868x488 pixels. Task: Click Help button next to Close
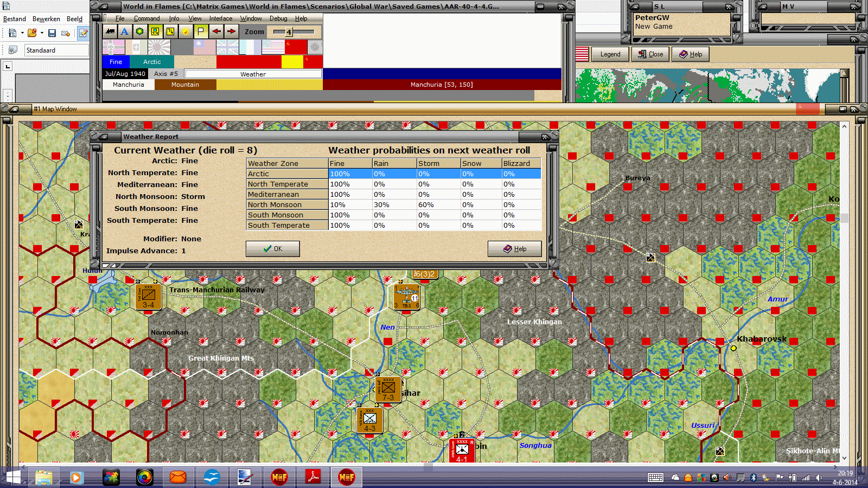(691, 54)
